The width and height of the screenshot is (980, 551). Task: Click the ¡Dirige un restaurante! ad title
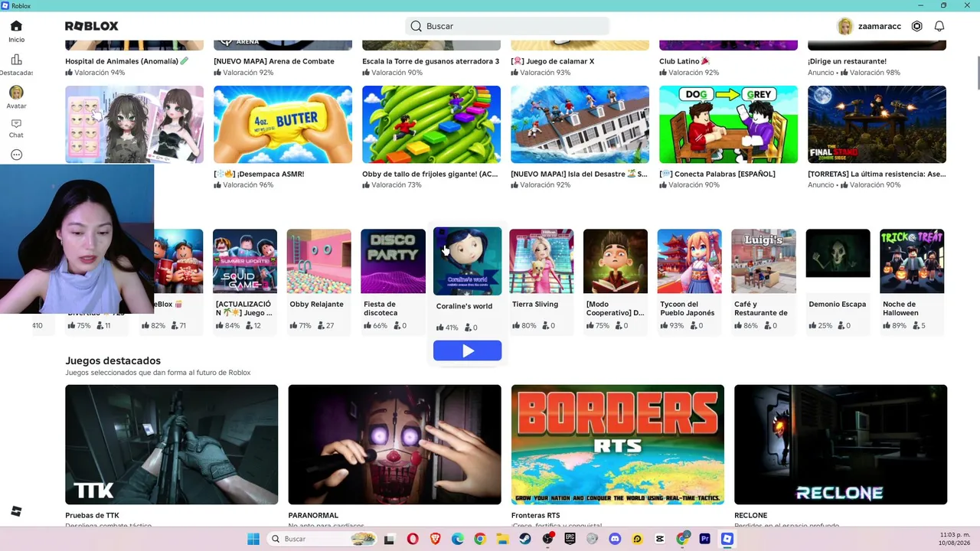point(847,61)
